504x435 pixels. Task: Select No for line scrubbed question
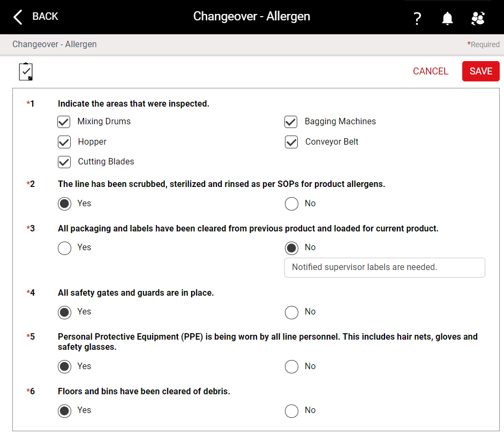[291, 204]
